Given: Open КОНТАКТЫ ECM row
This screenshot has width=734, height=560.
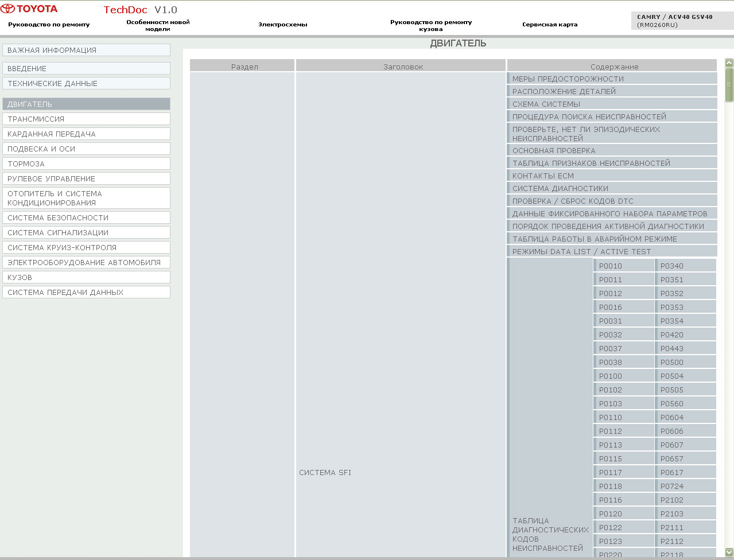Looking at the screenshot, I should click(612, 176).
